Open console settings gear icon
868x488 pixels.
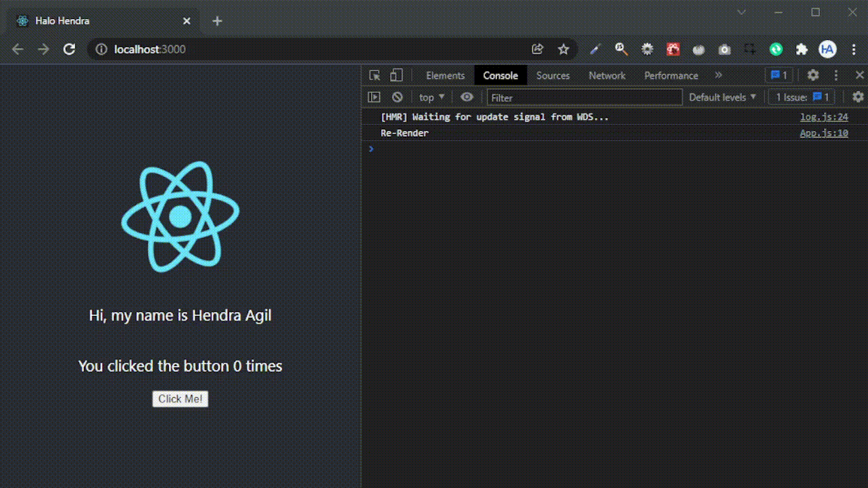pos(858,97)
